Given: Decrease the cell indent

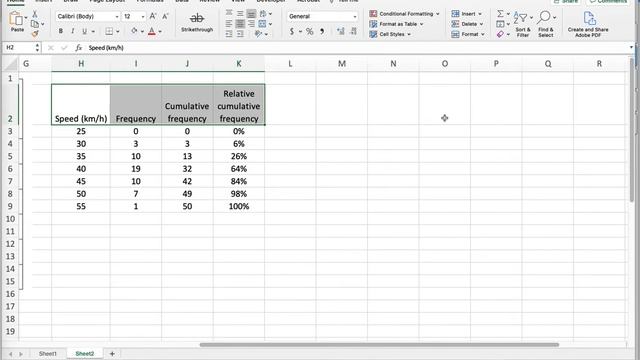Looking at the screenshot, I should (229, 34).
